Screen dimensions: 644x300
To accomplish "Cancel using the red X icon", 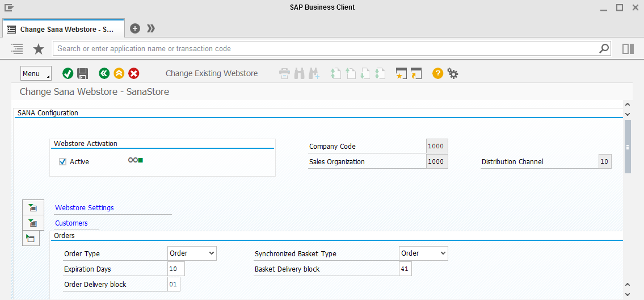I will click(134, 74).
